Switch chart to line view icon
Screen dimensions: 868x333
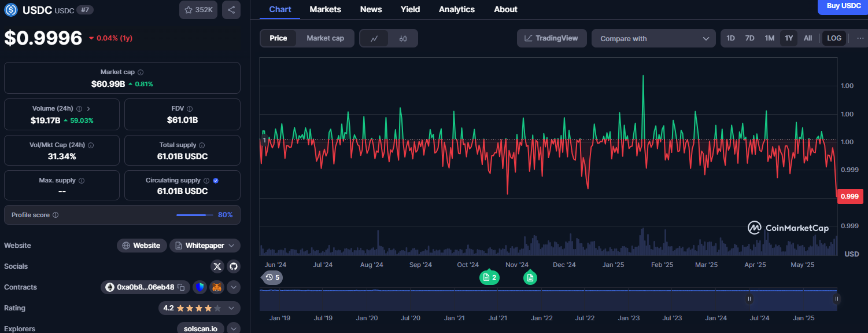[374, 39]
